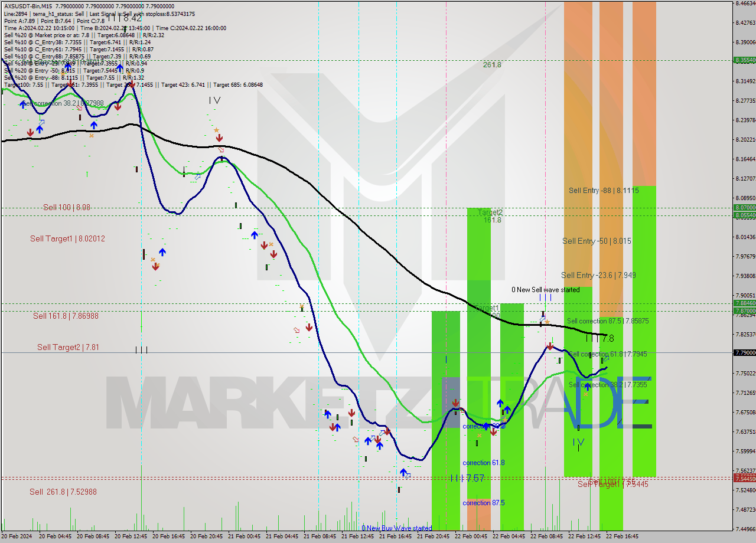Select the 'Sell Entry -88 | 8.1115' label
Screen dimensions: 756x543
pyautogui.click(x=603, y=191)
